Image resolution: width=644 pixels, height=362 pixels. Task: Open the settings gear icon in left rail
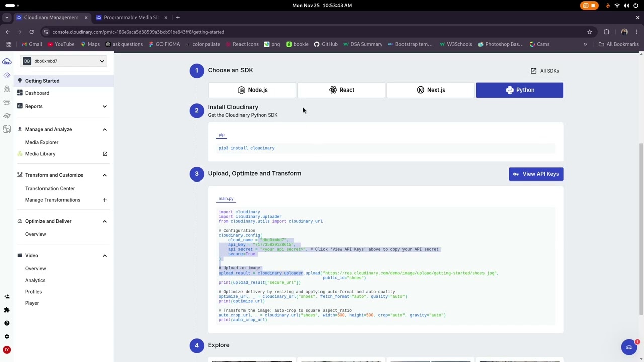[7, 336]
